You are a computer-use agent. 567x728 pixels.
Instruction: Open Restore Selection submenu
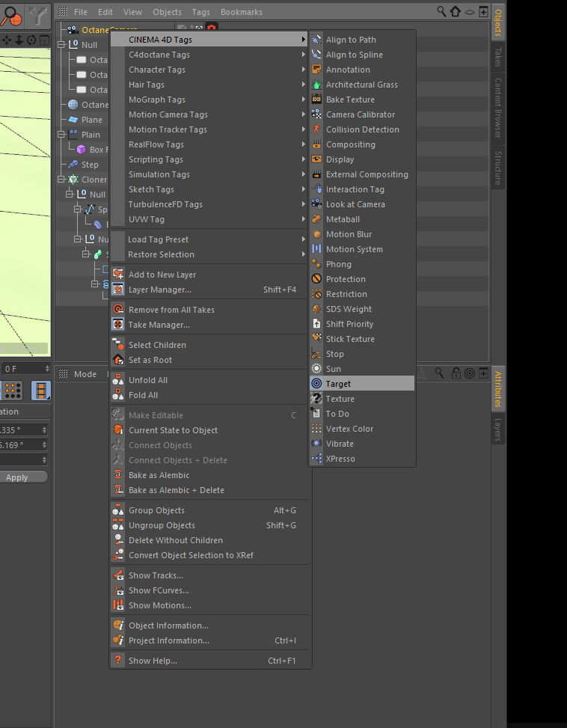[x=209, y=254]
